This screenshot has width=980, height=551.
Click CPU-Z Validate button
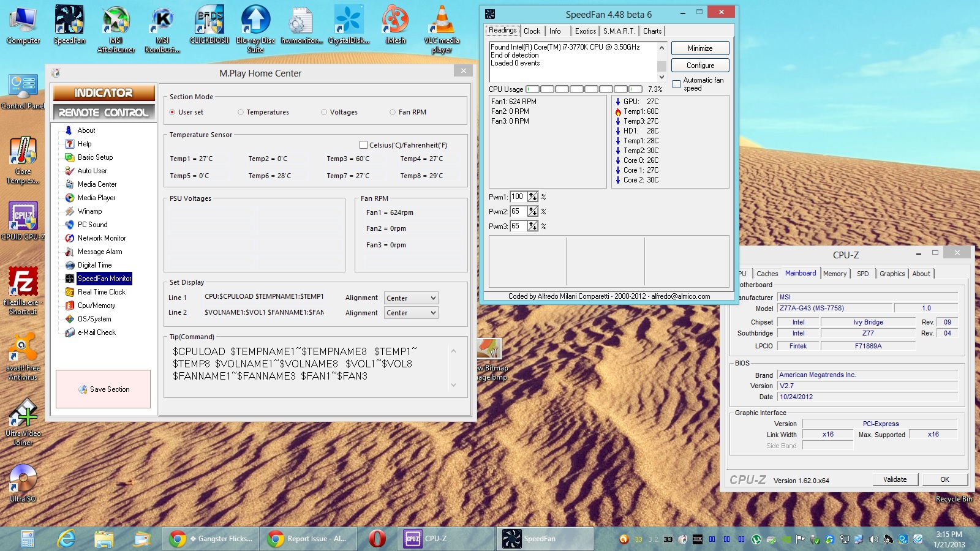pyautogui.click(x=895, y=479)
